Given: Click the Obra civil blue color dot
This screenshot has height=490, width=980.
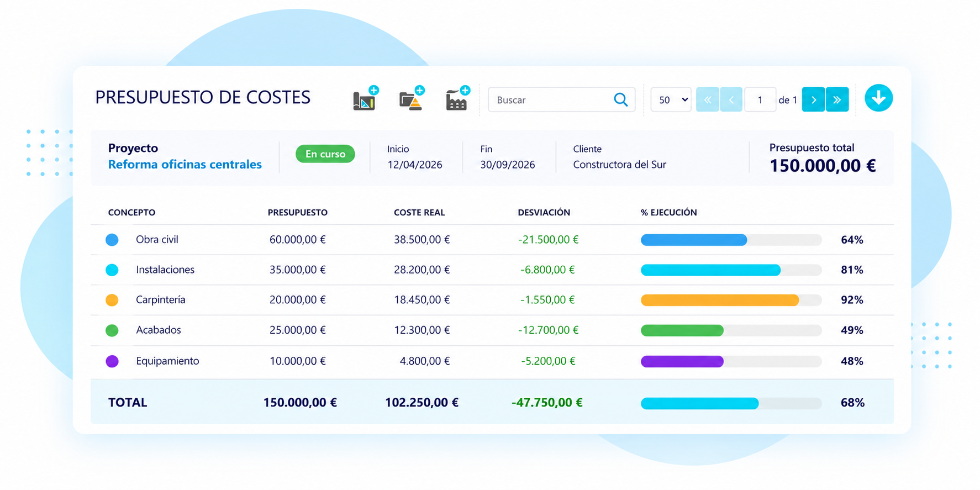Looking at the screenshot, I should click(112, 240).
